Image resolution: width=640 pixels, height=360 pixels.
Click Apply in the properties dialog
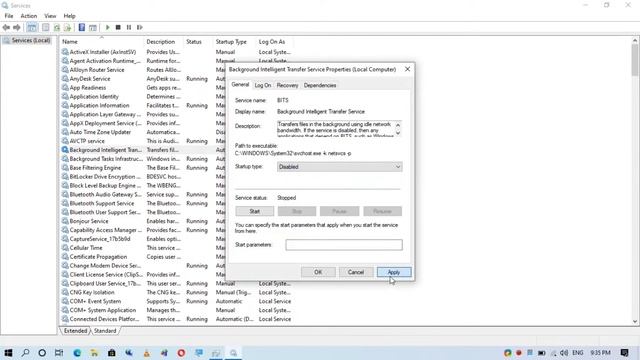(394, 272)
